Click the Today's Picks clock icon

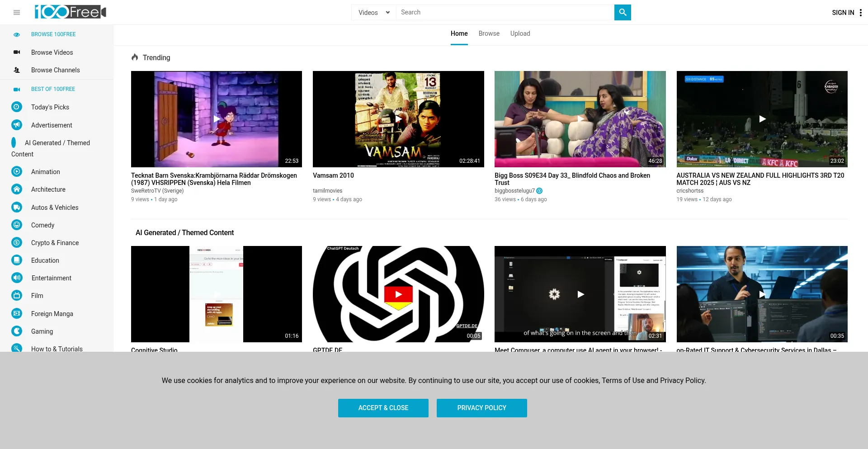17,107
